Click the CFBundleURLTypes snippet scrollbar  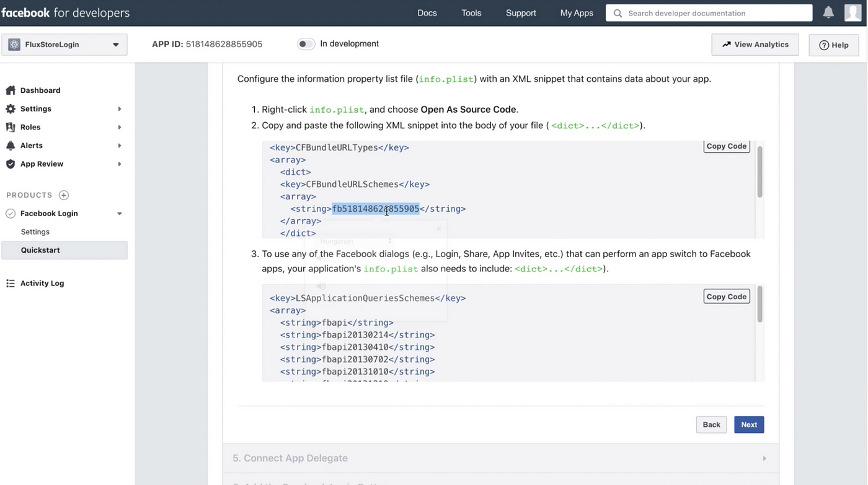tap(759, 172)
